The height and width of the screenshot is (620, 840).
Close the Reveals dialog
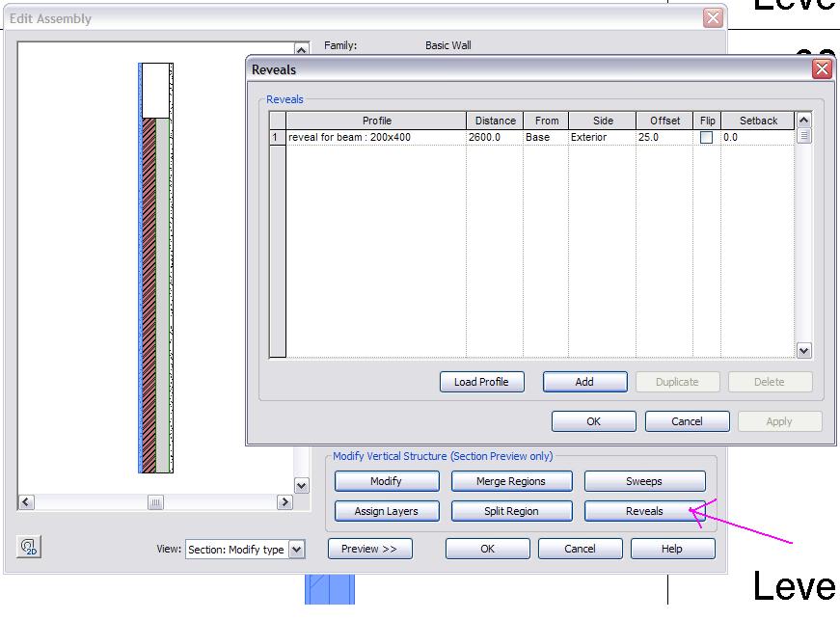[822, 69]
